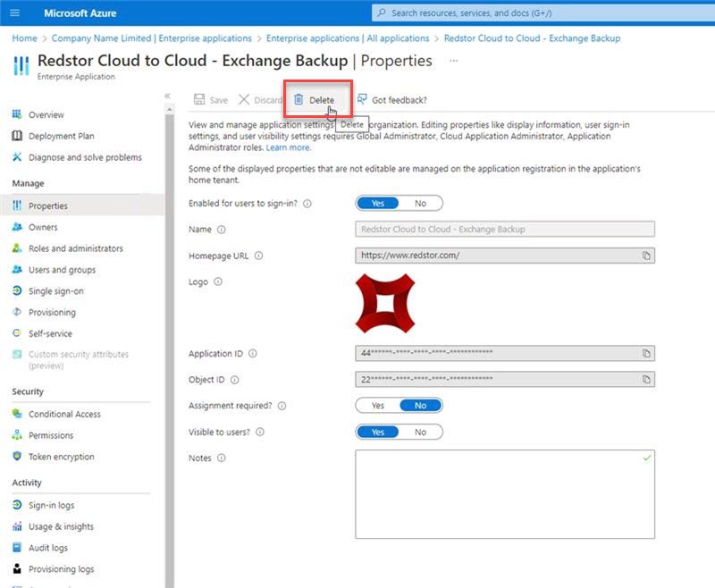The image size is (715, 588).
Task: Copy the Homepage URL to clipboard
Action: (646, 256)
